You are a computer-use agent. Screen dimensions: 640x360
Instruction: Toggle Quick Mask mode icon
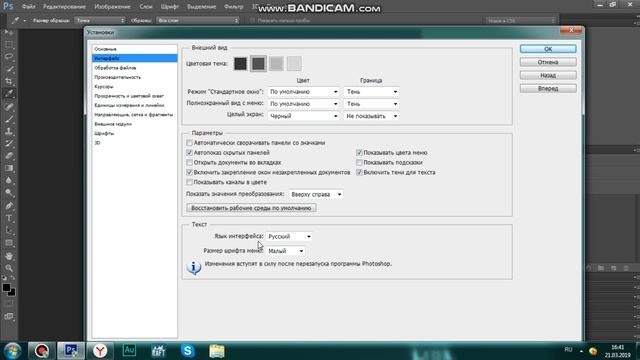[9, 304]
